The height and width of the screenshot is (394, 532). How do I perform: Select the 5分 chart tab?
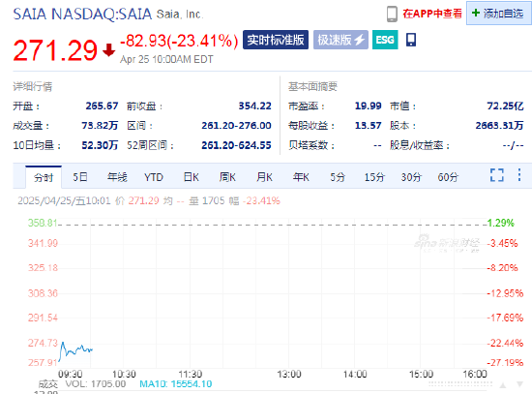pos(338,177)
